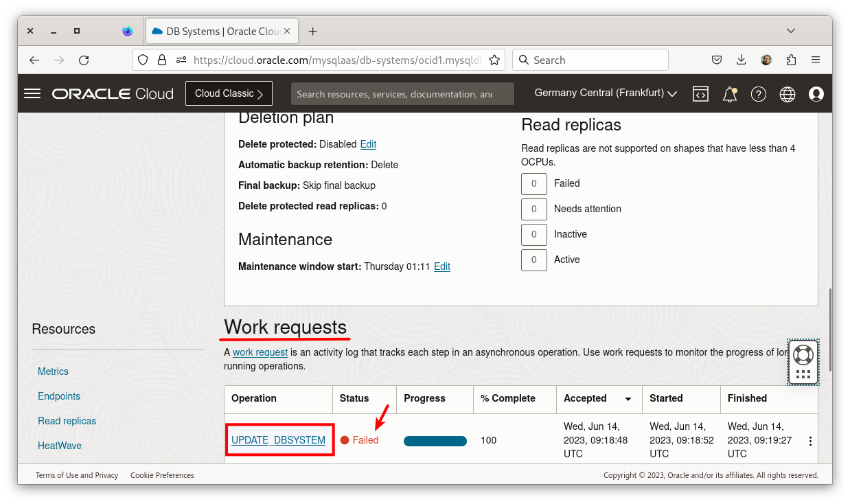Screen dimensions: 850x504
Task: Toggle the tracking protection shield icon
Action: (142, 60)
